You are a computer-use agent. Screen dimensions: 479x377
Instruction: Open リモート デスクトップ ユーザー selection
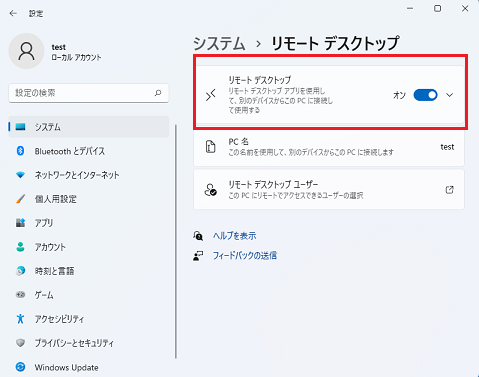329,190
